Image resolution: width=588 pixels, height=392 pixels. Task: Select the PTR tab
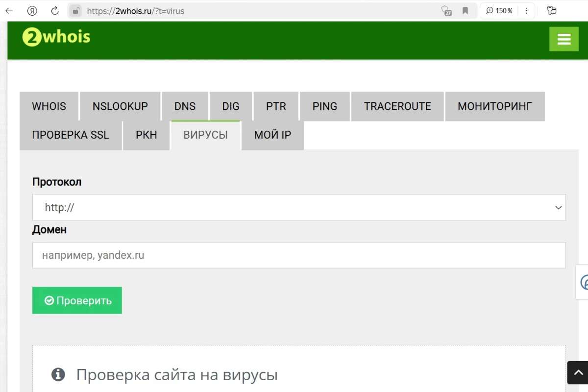point(276,106)
